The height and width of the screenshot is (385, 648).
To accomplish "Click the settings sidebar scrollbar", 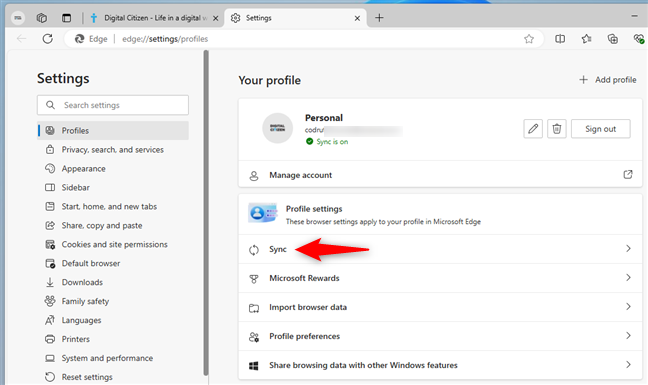I will tap(206, 213).
